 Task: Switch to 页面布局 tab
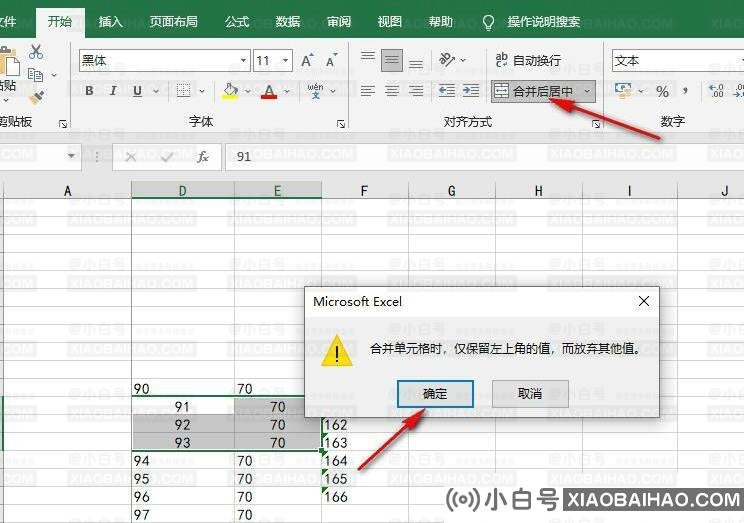(173, 22)
